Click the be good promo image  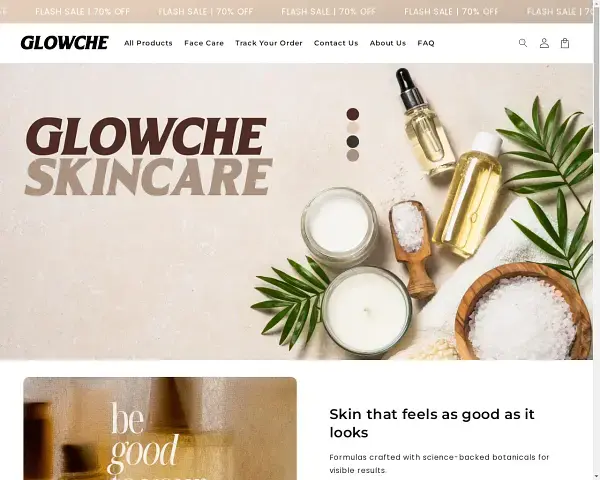[160, 428]
